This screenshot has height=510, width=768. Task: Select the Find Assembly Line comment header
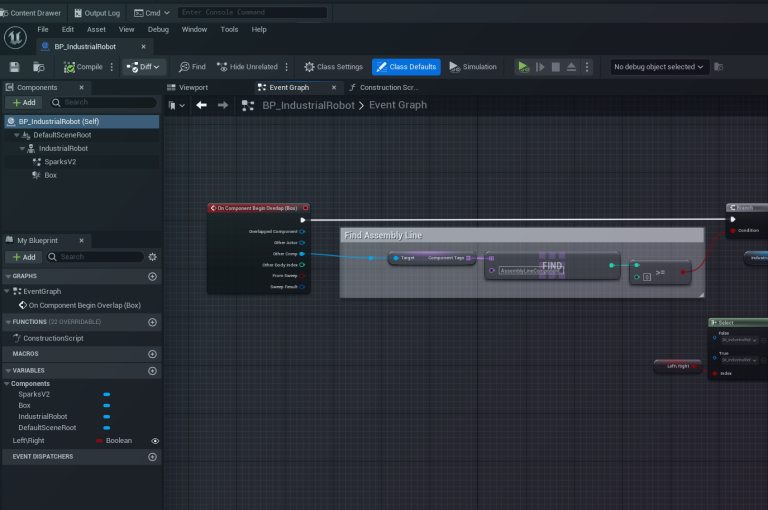pyautogui.click(x=522, y=235)
